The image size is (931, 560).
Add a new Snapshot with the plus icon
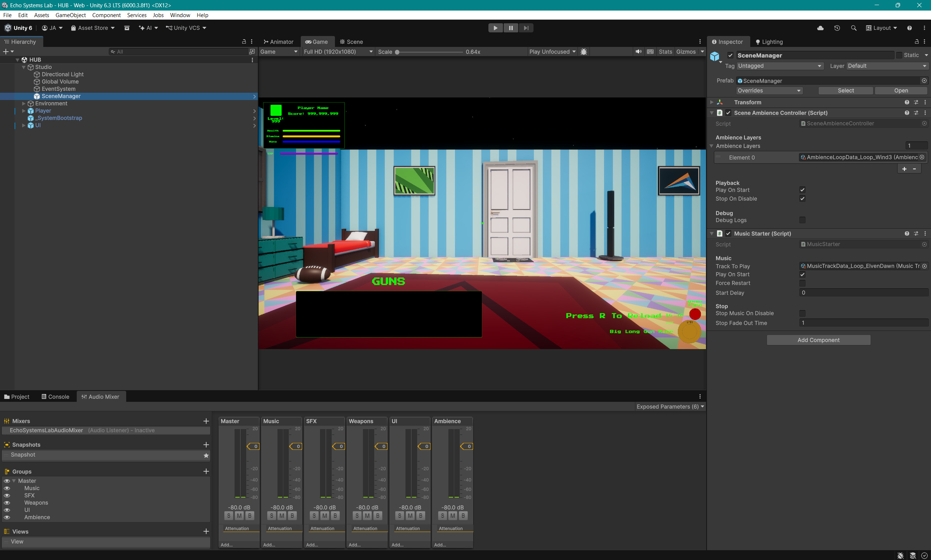tap(206, 445)
